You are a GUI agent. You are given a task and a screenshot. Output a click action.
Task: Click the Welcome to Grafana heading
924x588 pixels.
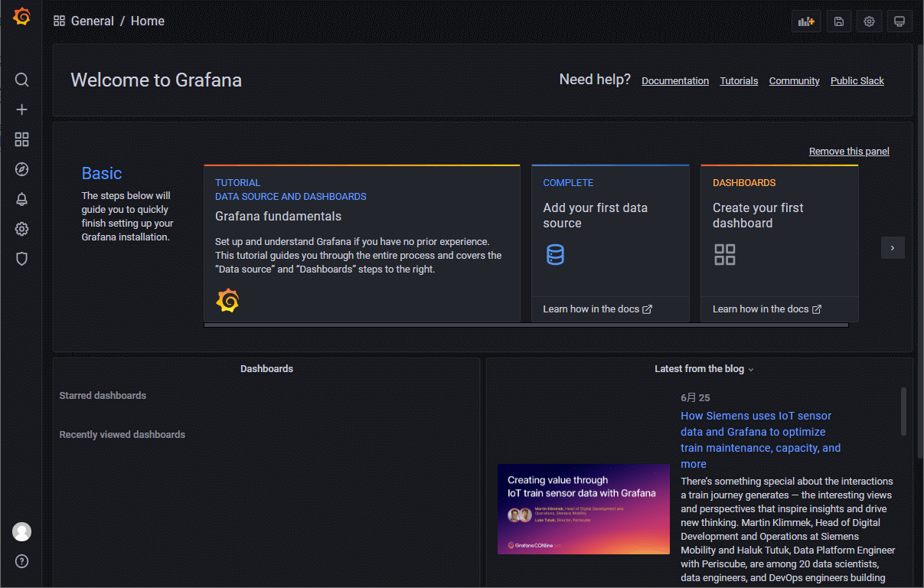pyautogui.click(x=156, y=80)
